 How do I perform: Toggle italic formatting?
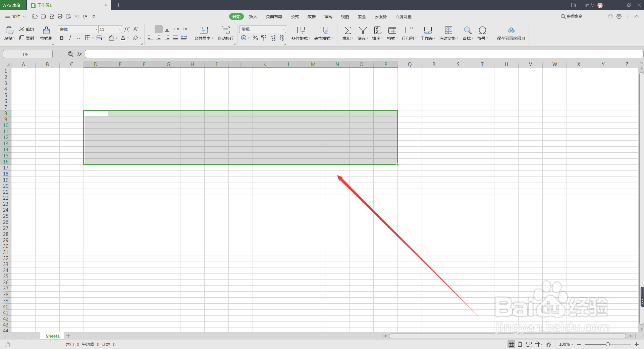pos(70,38)
